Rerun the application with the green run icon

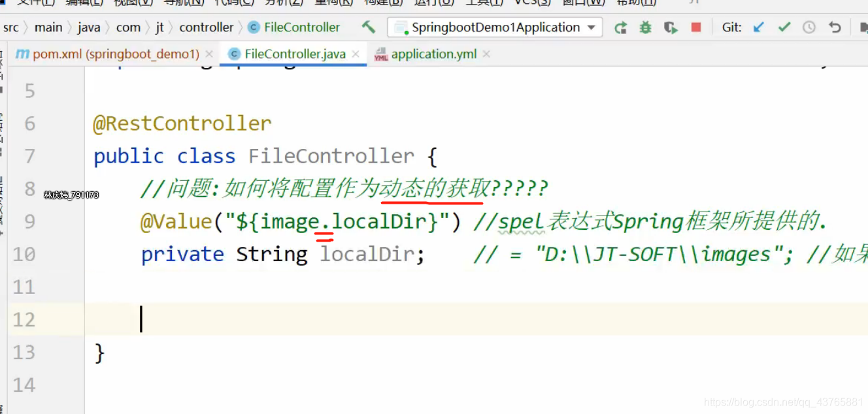(x=621, y=27)
